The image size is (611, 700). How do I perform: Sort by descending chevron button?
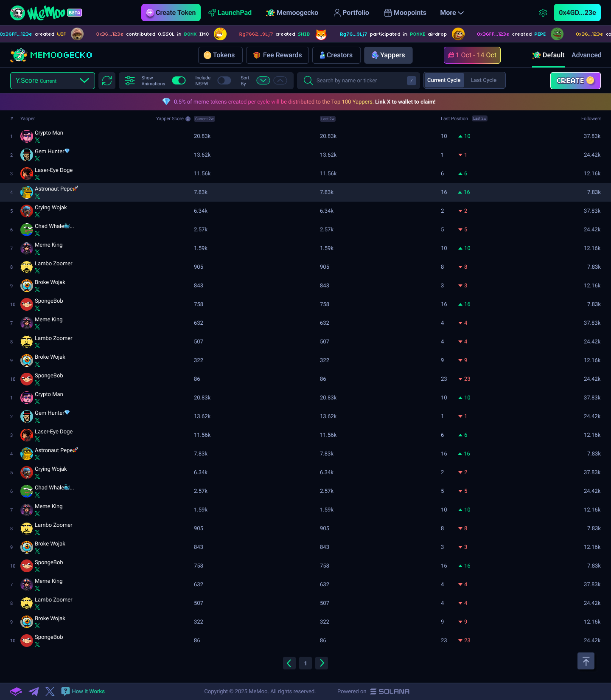tap(263, 81)
